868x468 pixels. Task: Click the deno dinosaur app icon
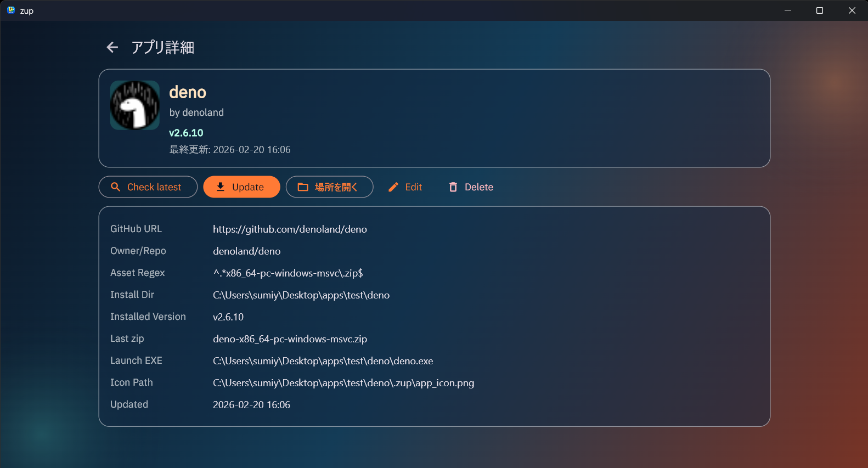click(x=135, y=105)
